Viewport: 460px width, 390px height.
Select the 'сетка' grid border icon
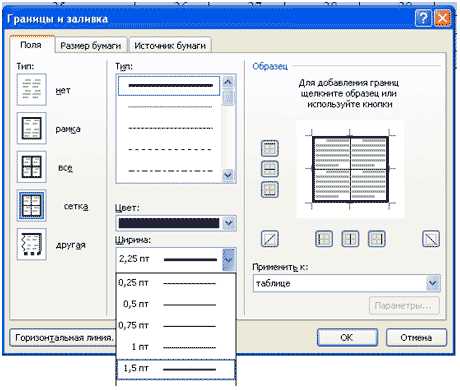(32, 205)
